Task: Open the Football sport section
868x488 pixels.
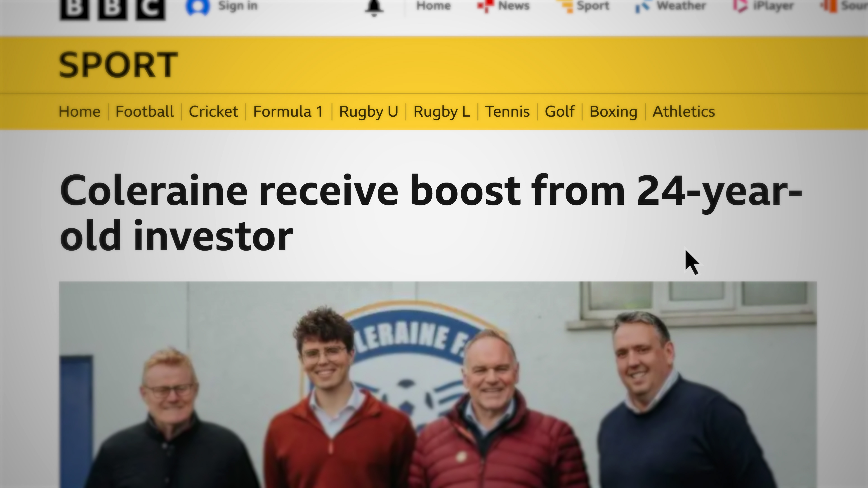Action: point(145,111)
